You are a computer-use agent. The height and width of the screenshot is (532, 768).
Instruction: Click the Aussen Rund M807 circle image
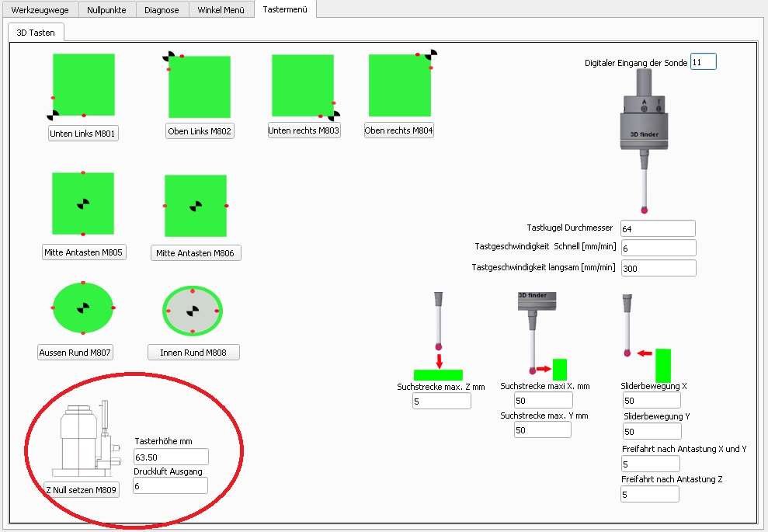point(83,308)
